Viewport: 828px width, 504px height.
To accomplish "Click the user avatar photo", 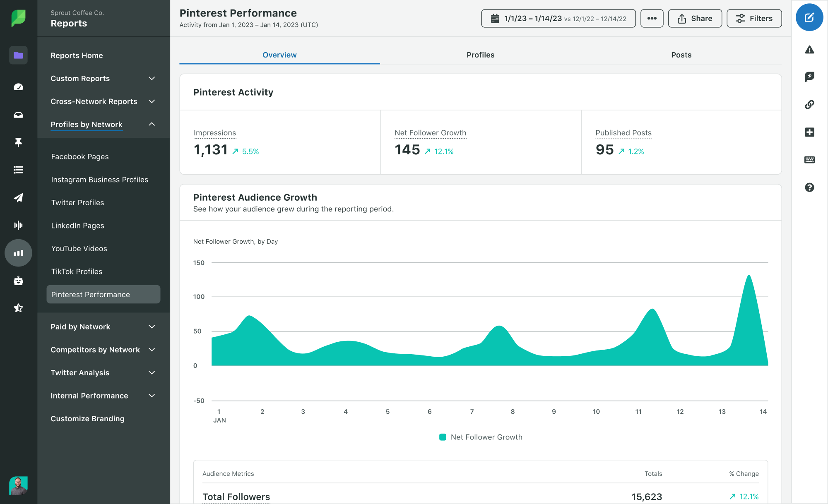I will tap(18, 485).
